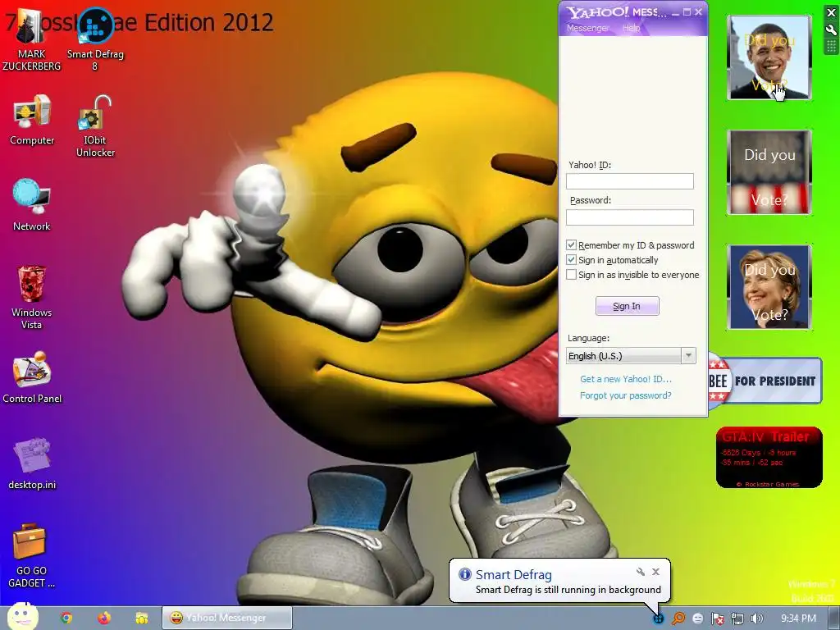Select the Computer desktop icon
The height and width of the screenshot is (630, 840).
[32, 121]
